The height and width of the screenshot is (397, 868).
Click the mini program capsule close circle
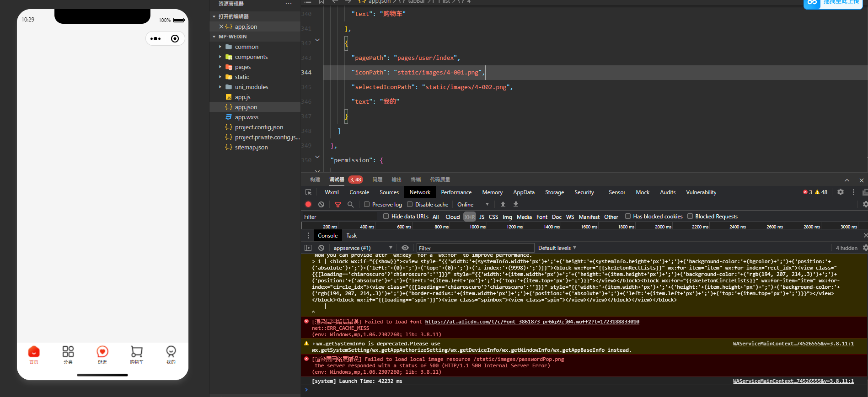coord(175,39)
